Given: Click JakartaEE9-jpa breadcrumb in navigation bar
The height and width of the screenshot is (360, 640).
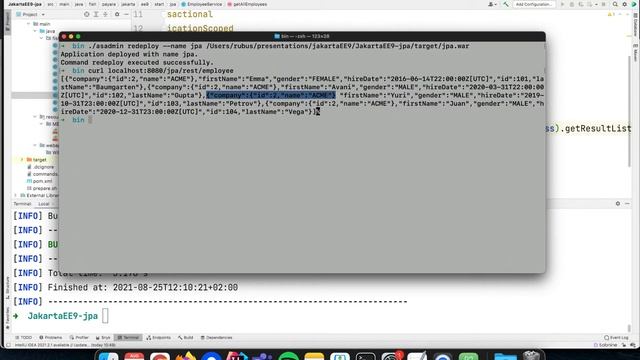Looking at the screenshot, I should pyautogui.click(x=25, y=4).
